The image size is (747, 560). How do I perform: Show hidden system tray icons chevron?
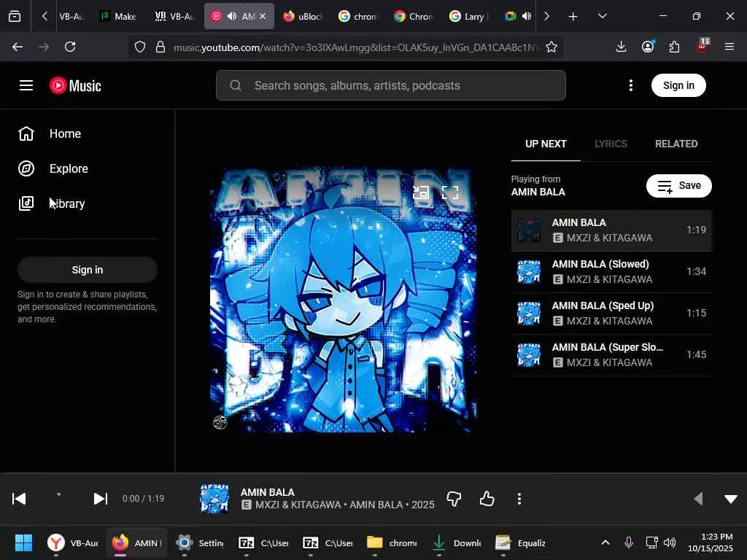pyautogui.click(x=605, y=542)
